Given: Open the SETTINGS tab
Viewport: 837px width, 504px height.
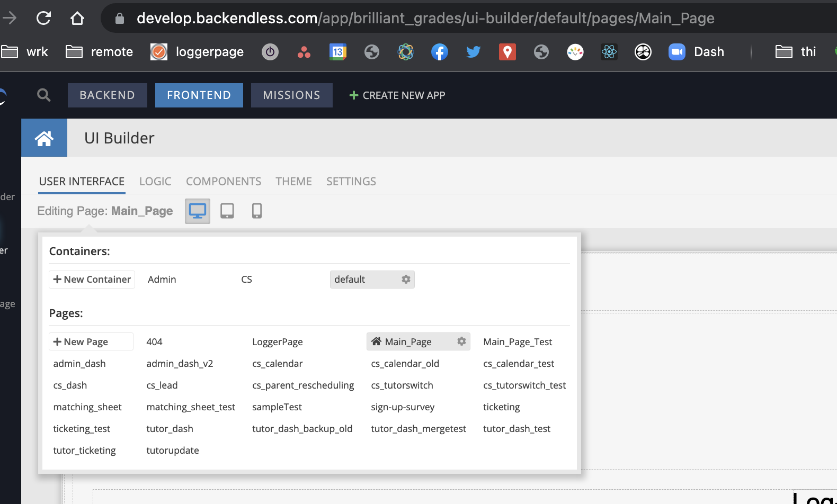Looking at the screenshot, I should [x=351, y=182].
